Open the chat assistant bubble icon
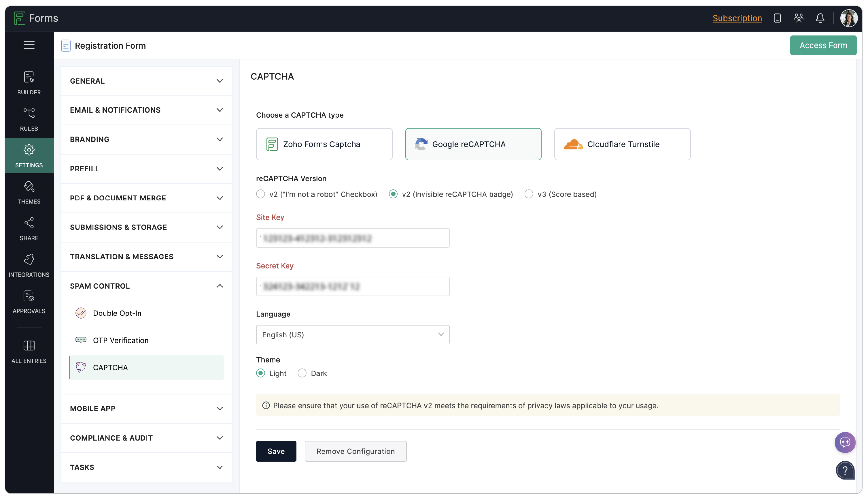The image size is (868, 502). [x=845, y=442]
